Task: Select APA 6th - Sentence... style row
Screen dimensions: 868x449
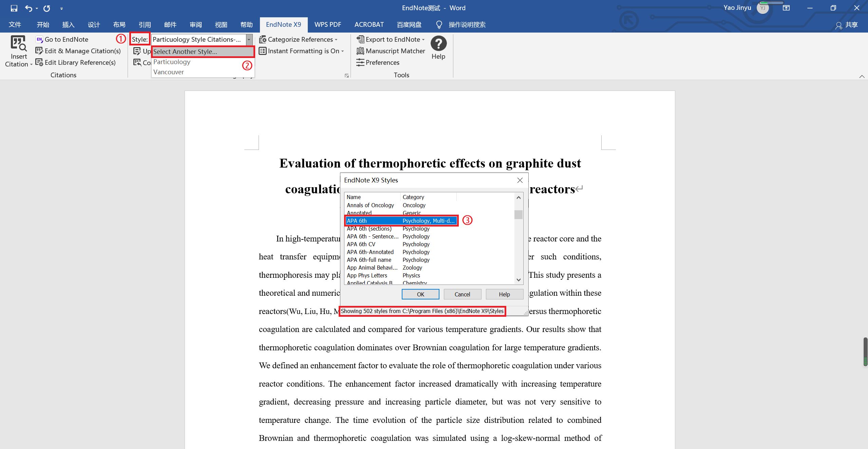Action: [x=401, y=236]
